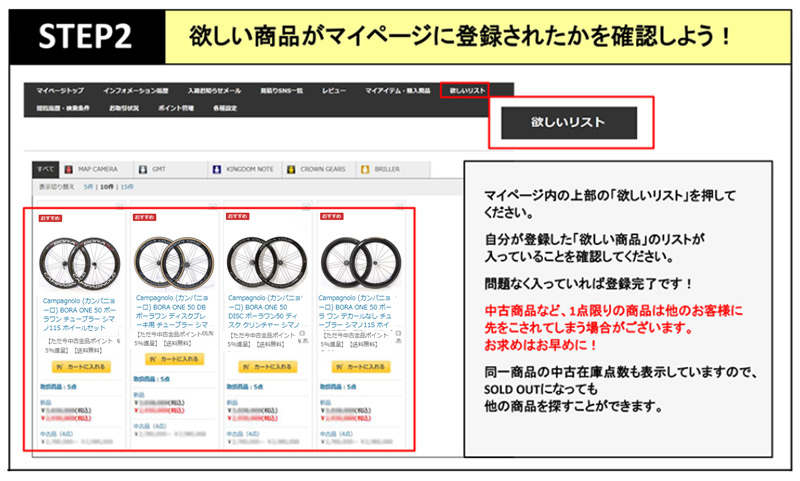Click 欲しいリスト in the dark menu bar
The image size is (800, 481).
[467, 90]
